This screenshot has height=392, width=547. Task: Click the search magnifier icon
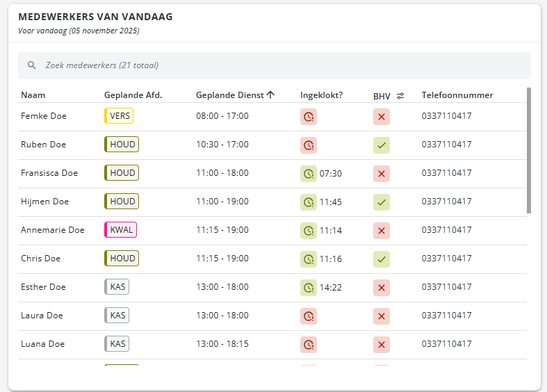(31, 65)
